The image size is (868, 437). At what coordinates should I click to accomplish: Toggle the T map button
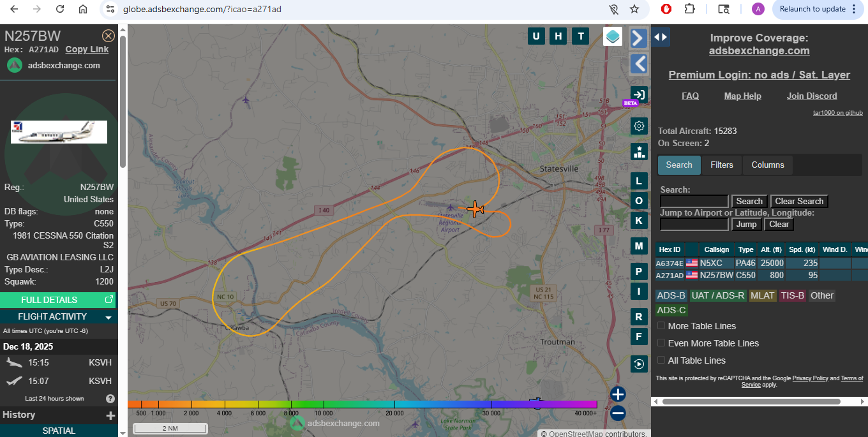(x=580, y=36)
